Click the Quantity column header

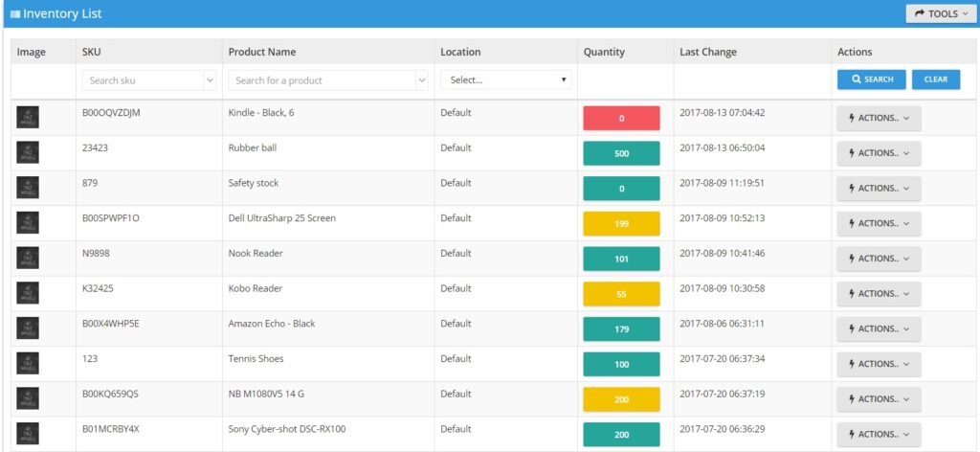(604, 52)
